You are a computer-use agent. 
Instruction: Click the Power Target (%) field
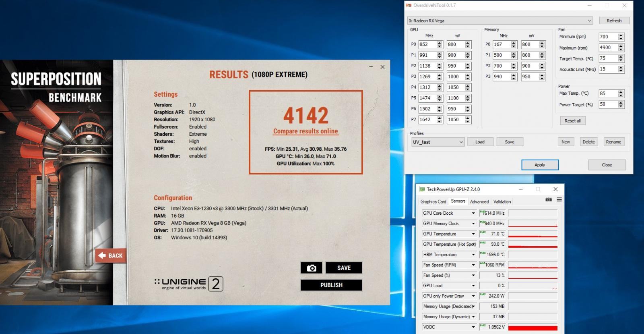pos(608,104)
